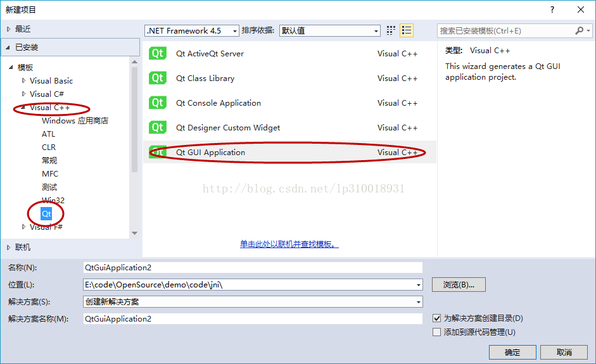Click the Qt Console Application template icon
This screenshot has height=364, width=596.
pyautogui.click(x=158, y=103)
